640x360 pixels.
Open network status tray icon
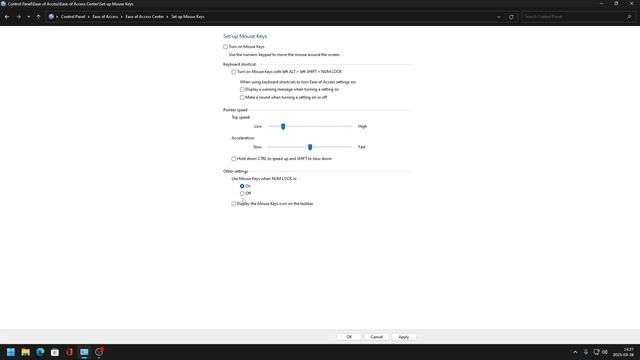pyautogui.click(x=596, y=352)
